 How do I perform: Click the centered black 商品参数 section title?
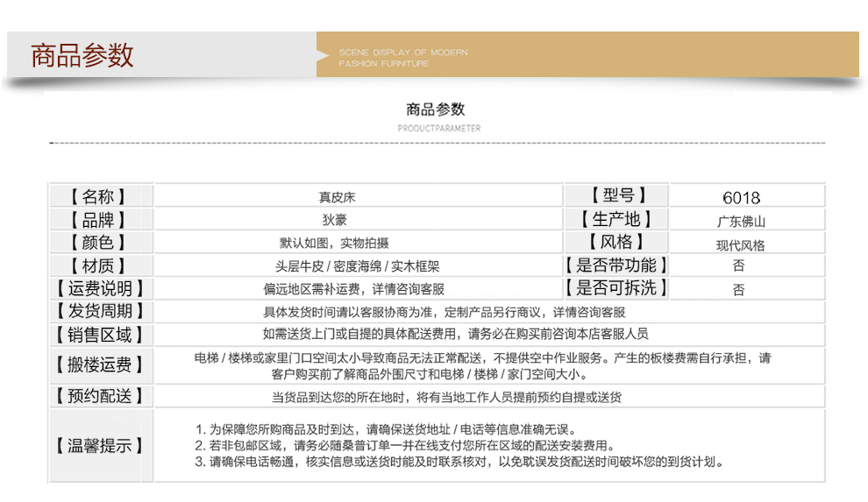point(435,109)
